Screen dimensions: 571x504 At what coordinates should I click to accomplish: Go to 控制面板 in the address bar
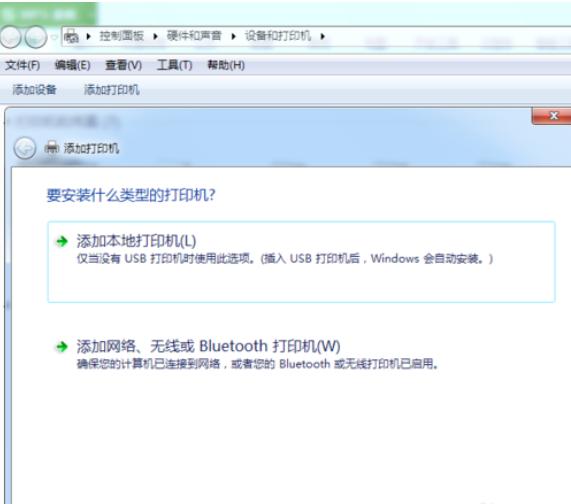click(122, 36)
